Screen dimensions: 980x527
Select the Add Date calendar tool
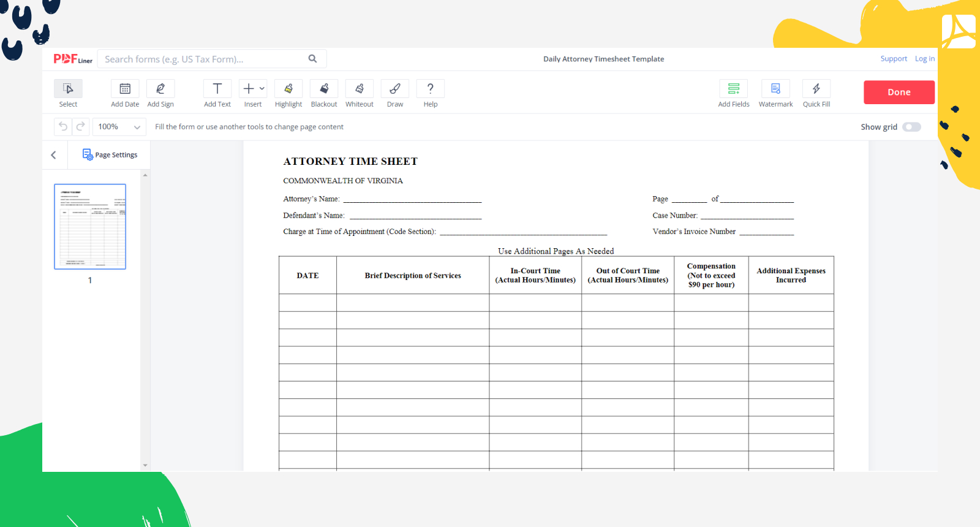[x=125, y=89]
